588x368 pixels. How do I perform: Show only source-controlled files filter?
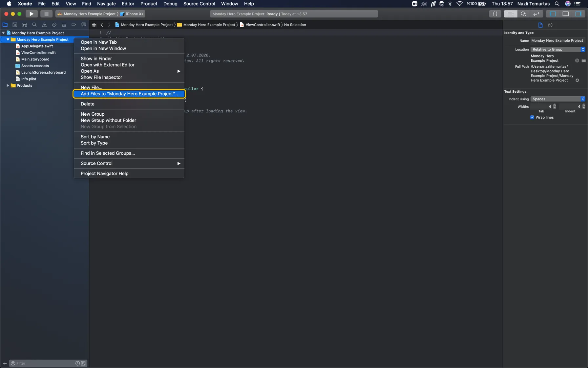83,363
